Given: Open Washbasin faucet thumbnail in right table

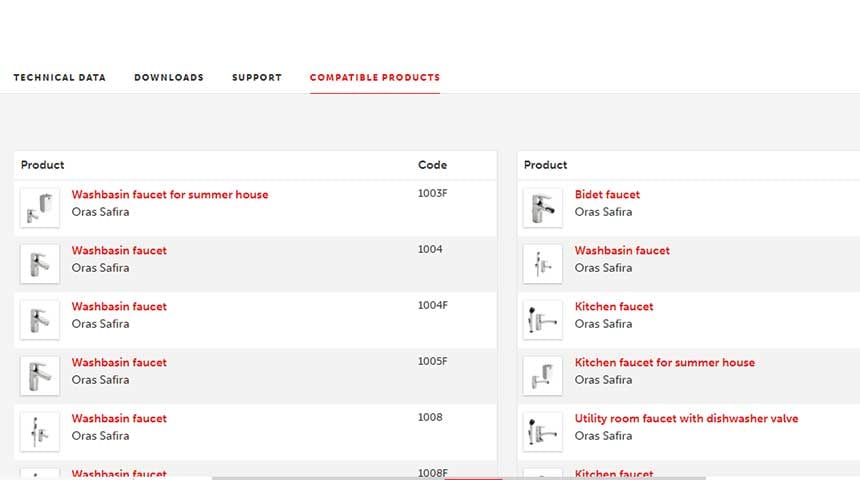Looking at the screenshot, I should click(x=542, y=264).
